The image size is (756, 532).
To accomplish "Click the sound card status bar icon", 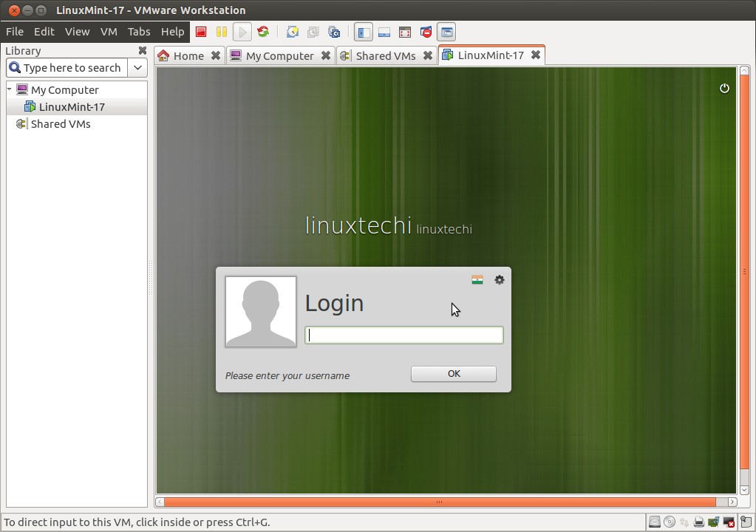I will click(714, 522).
